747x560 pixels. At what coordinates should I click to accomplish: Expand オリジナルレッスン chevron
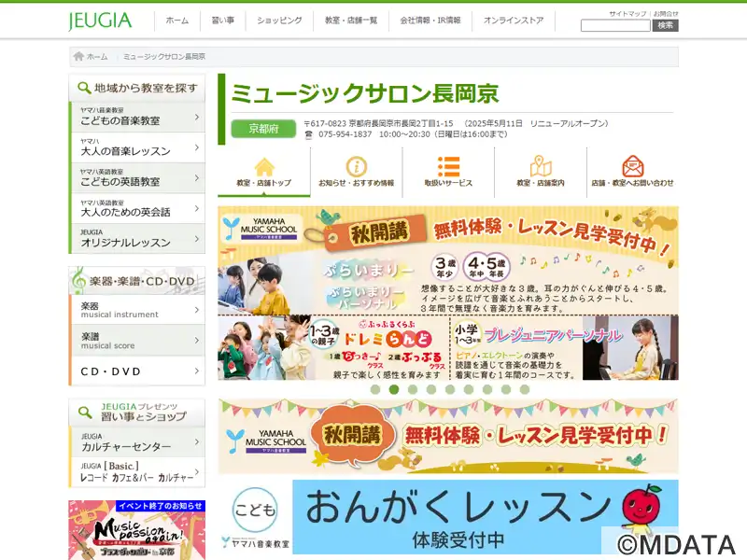coord(197,239)
